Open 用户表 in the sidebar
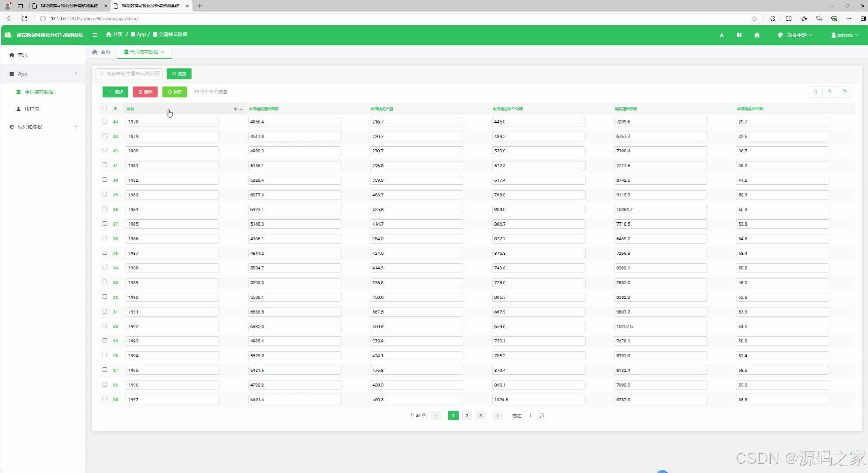This screenshot has width=868, height=473. point(32,109)
